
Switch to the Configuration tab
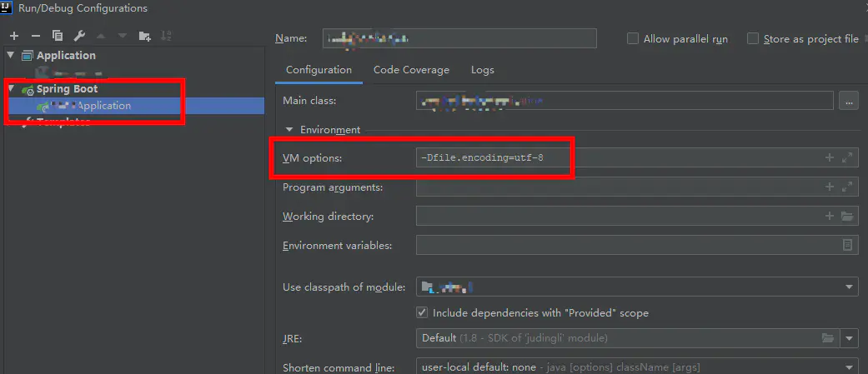coord(319,70)
